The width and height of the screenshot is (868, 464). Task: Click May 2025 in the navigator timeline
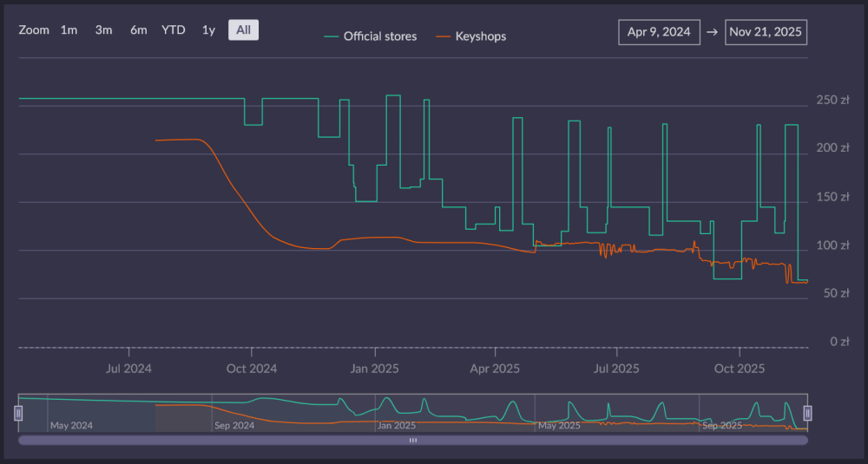559,426
